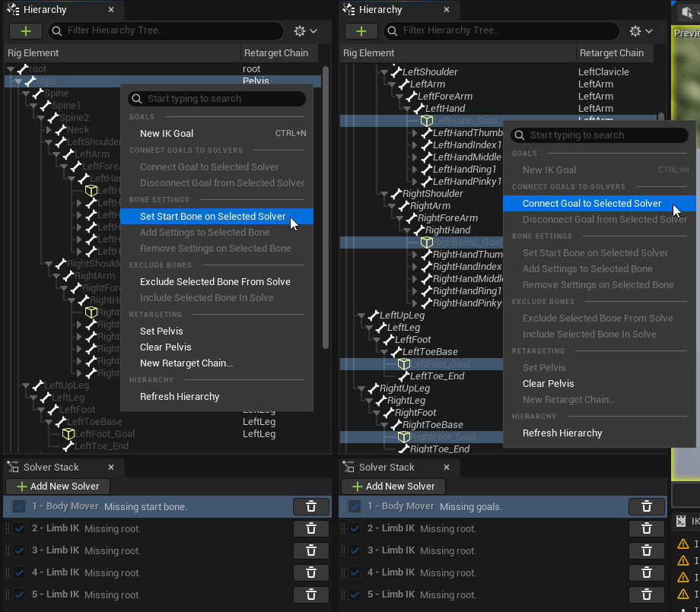The width and height of the screenshot is (700, 612).
Task: Click the green plus button in left Hierarchy panel
Action: pos(26,31)
